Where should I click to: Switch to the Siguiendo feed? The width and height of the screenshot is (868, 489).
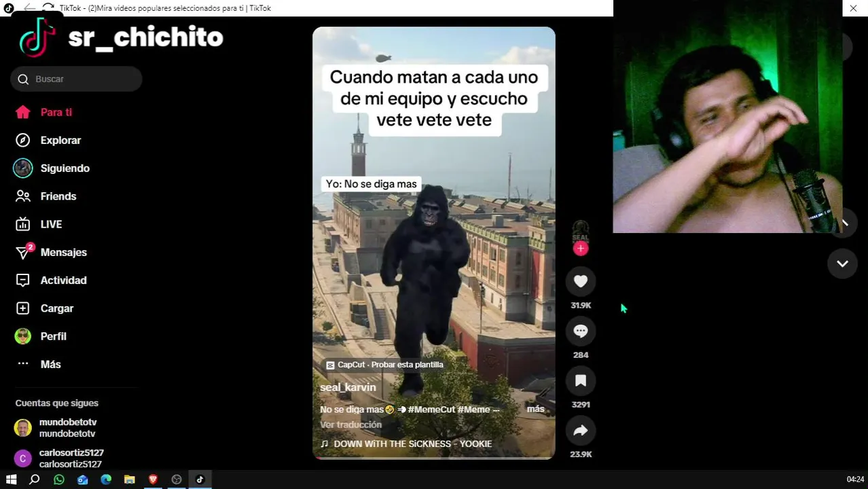65,168
